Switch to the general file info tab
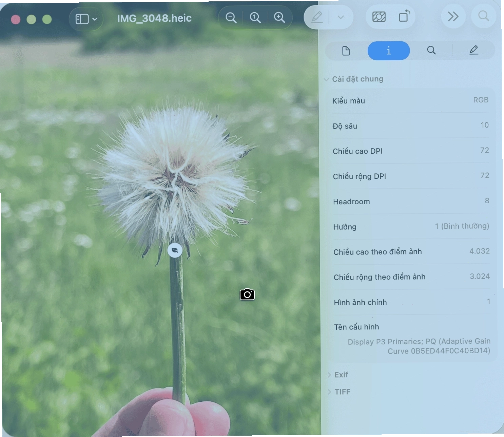504x437 pixels. pyautogui.click(x=346, y=51)
